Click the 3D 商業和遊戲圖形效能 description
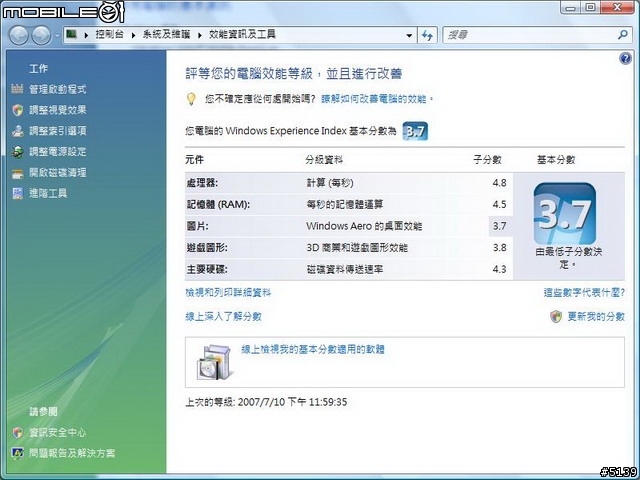Screen dimensions: 640x480 pos(357,248)
